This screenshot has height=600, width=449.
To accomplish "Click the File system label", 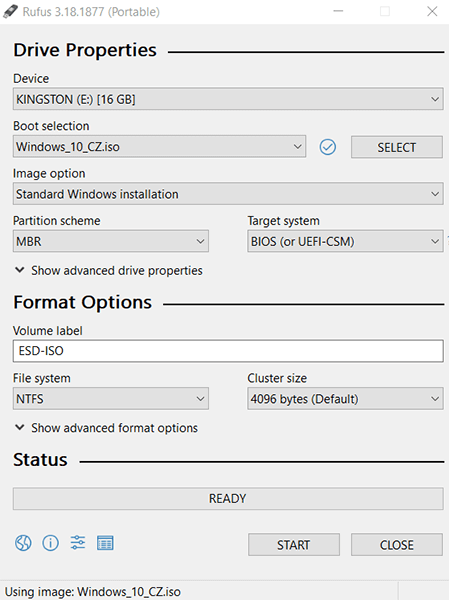I will [x=42, y=378].
